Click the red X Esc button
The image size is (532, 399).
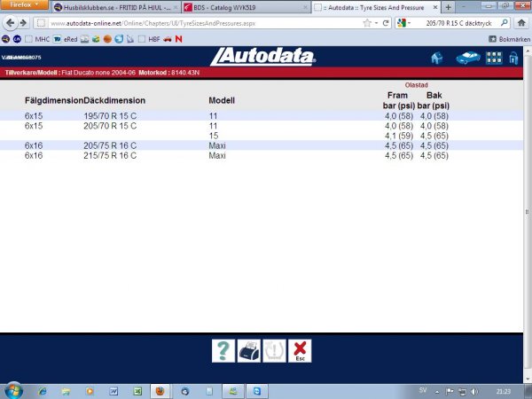pyautogui.click(x=301, y=351)
